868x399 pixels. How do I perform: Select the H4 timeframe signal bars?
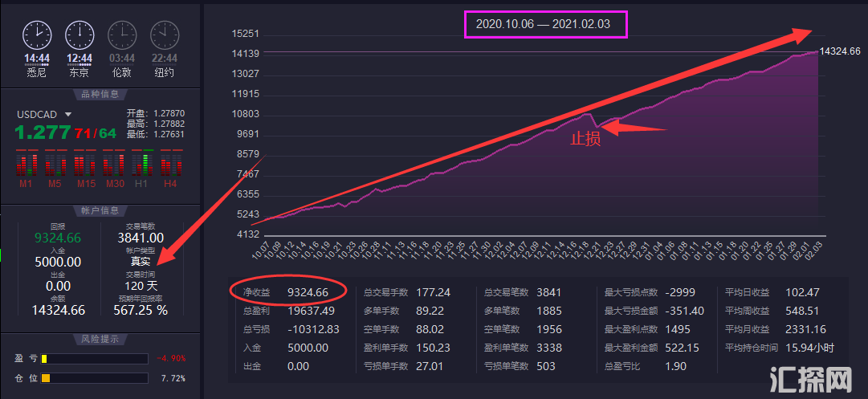(170, 165)
